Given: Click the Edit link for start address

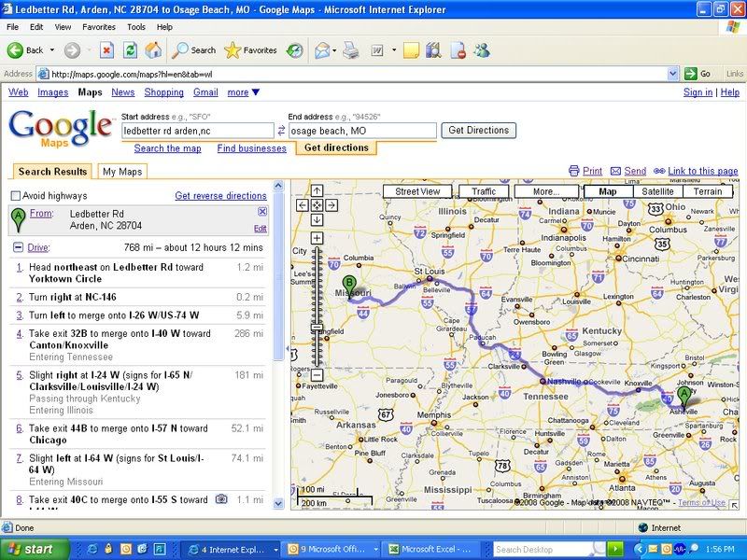Looking at the screenshot, I should (x=261, y=229).
